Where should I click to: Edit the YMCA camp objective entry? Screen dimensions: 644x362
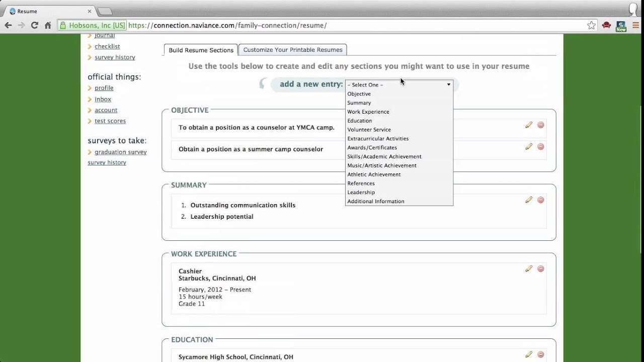point(529,125)
